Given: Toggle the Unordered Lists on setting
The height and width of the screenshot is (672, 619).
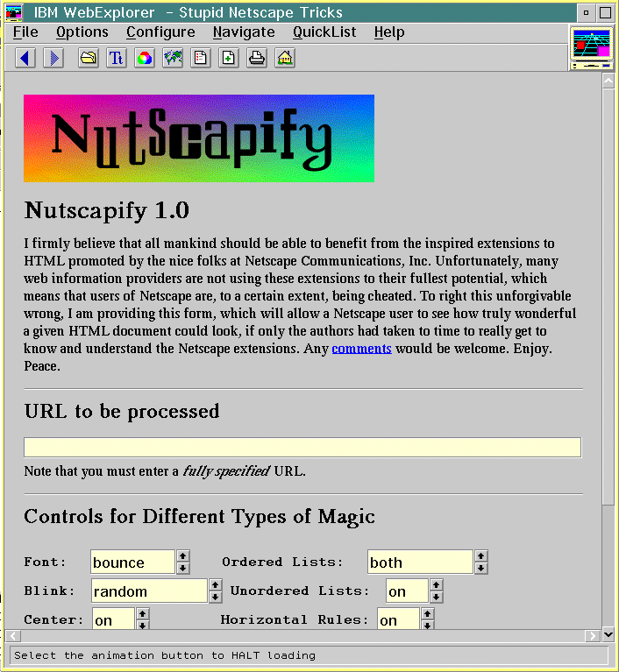Looking at the screenshot, I should (x=436, y=591).
